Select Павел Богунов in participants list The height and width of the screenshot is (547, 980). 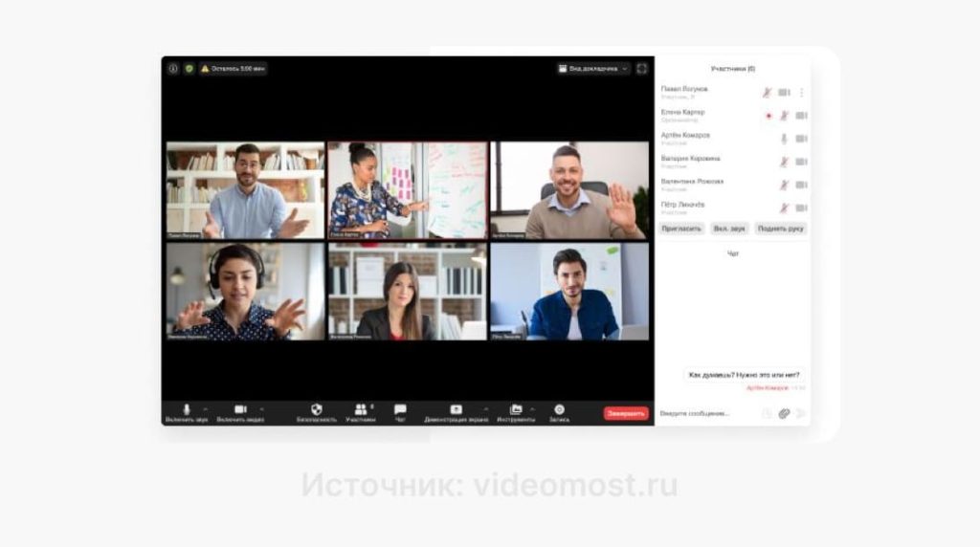[732, 93]
